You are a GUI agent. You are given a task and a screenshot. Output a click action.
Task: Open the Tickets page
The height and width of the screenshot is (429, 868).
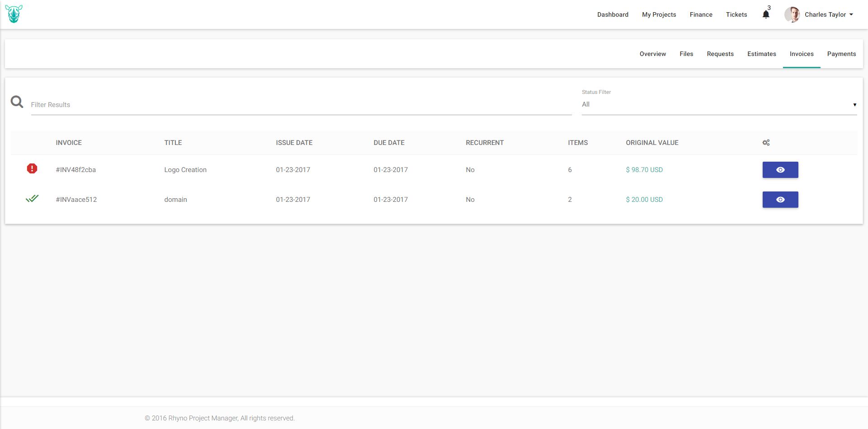pyautogui.click(x=736, y=14)
